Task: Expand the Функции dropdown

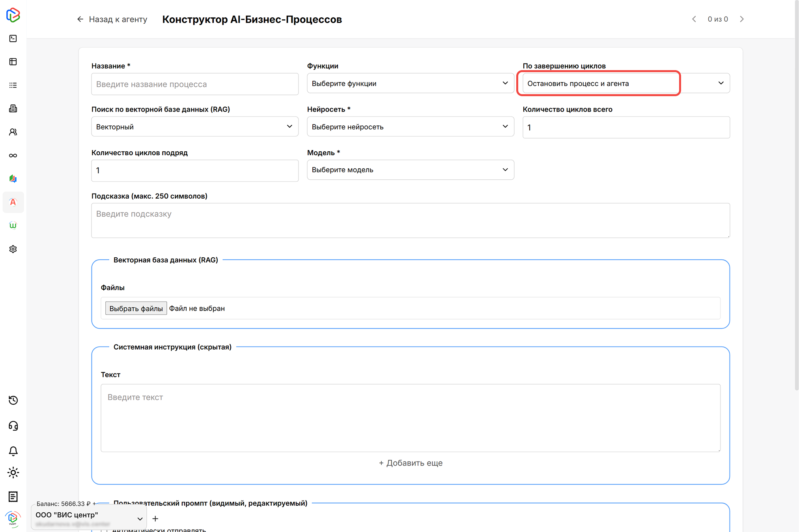Action: pos(410,83)
